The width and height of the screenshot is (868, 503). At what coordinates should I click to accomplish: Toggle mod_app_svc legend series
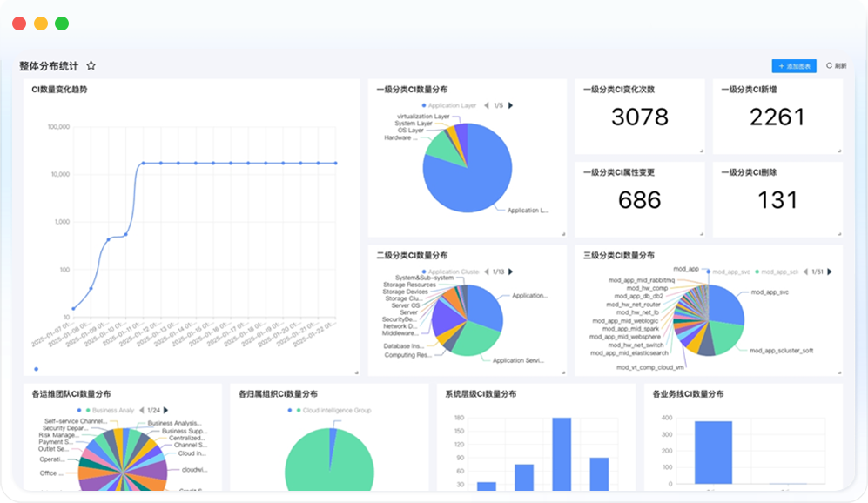pos(730,272)
